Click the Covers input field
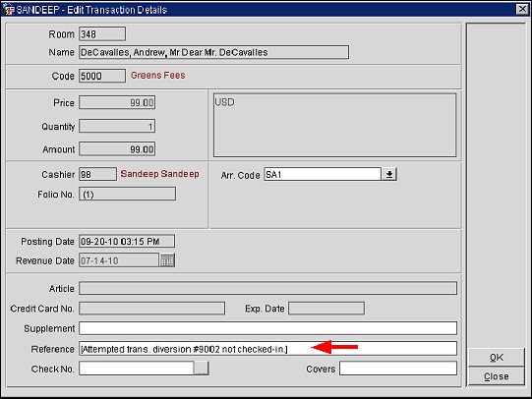This screenshot has width=532, height=399. click(x=398, y=369)
